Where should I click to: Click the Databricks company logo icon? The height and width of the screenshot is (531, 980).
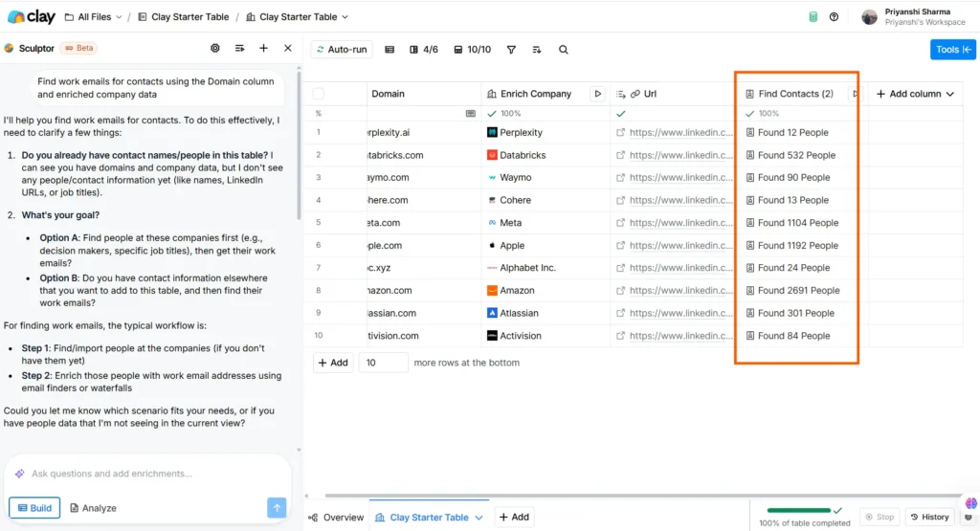(x=492, y=155)
